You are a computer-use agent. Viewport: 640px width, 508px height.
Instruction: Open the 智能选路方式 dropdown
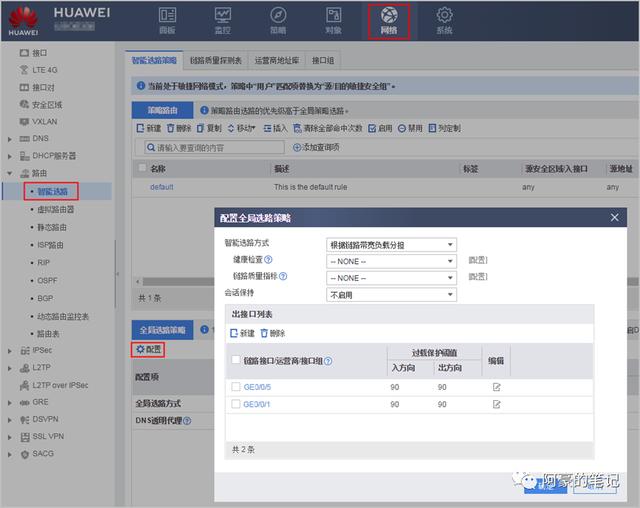[391, 244]
